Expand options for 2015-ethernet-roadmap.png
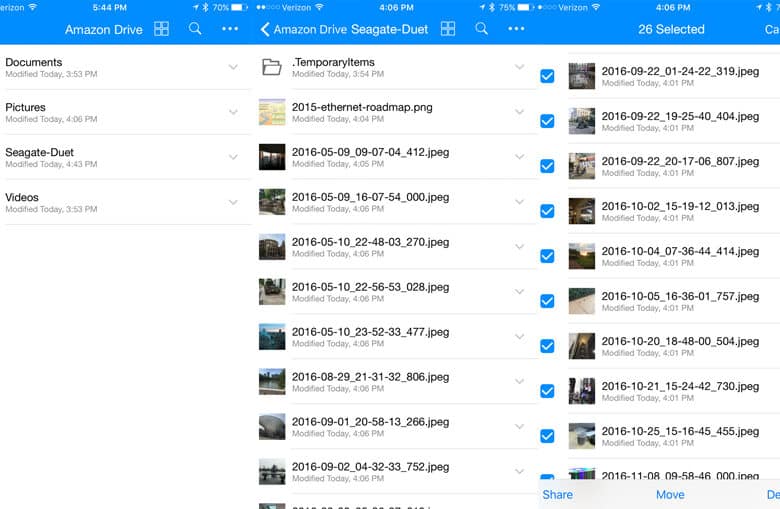The width and height of the screenshot is (780, 509). pyautogui.click(x=519, y=112)
